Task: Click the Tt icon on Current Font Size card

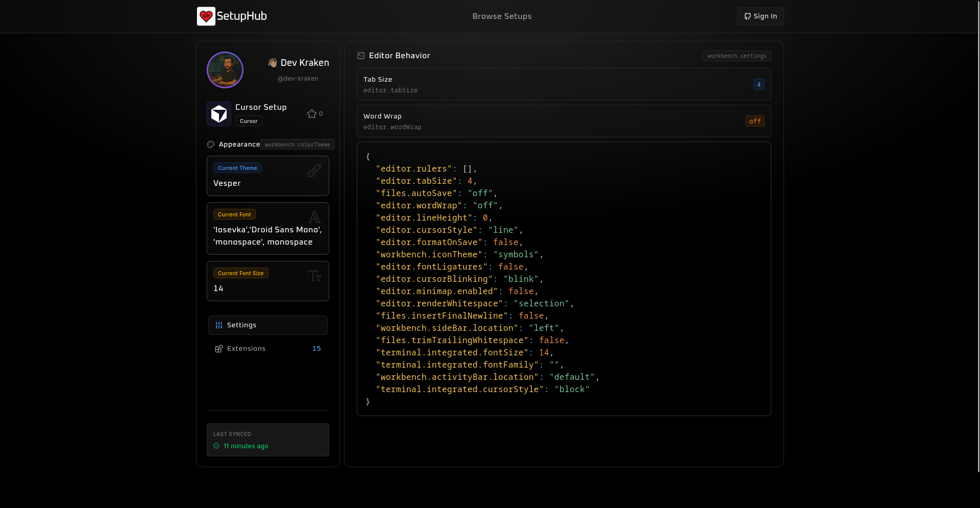Action: [x=314, y=276]
